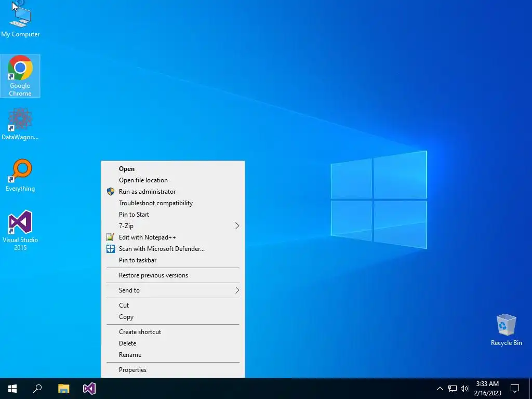Choose Scan with Microsoft Defender
This screenshot has width=532, height=399.
click(x=173, y=249)
